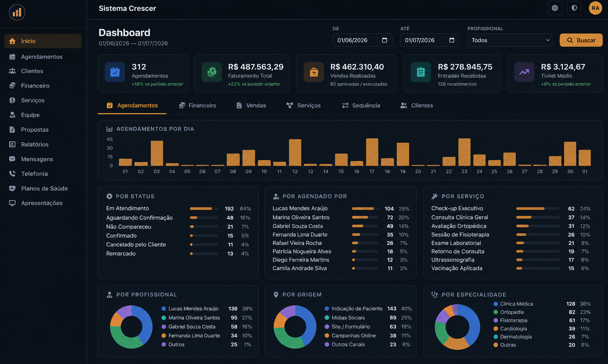Click the Apresentações monitor icon in sidebar
The height and width of the screenshot is (364, 608).
point(12,203)
